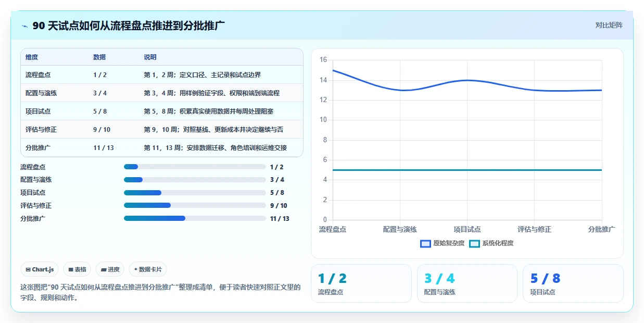
Task: Open the 5 / 8 项目试点 data card
Action: tap(573, 283)
